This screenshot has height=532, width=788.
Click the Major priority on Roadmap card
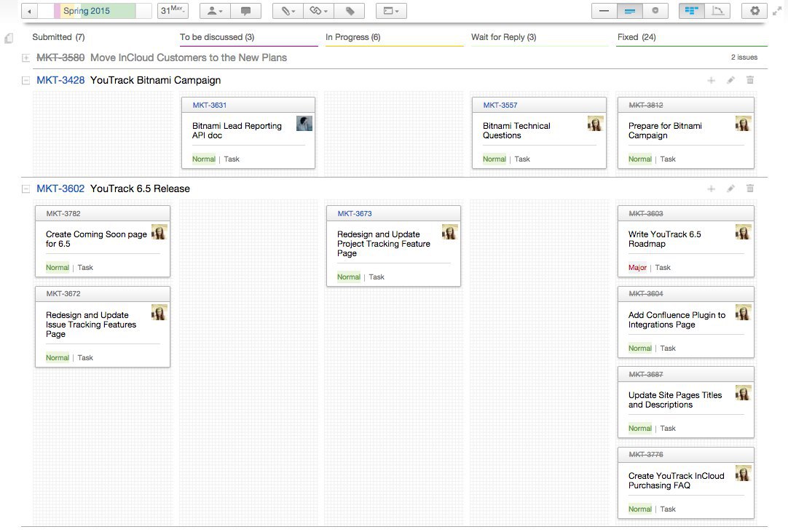point(637,268)
